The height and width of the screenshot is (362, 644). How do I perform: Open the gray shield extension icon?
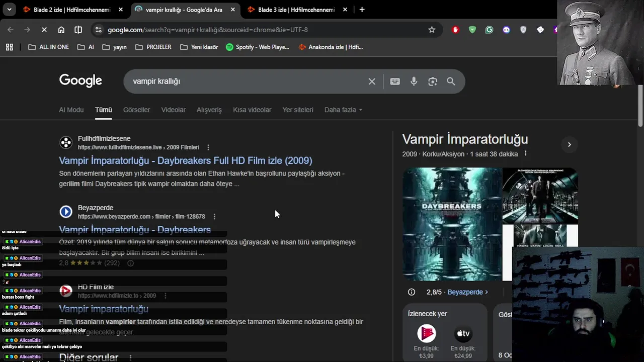pyautogui.click(x=523, y=30)
